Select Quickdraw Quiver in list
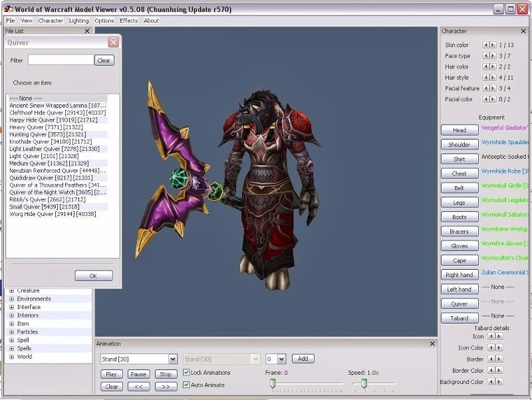 pos(58,177)
